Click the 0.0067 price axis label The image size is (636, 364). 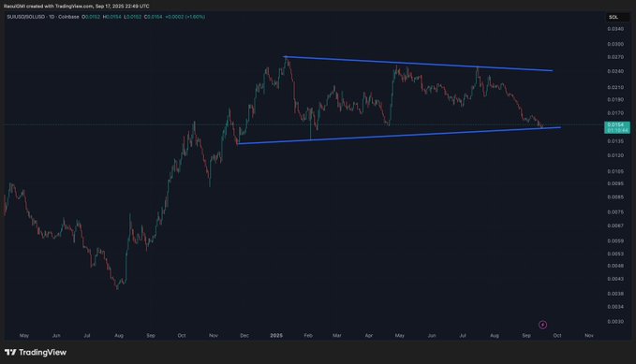(614, 226)
